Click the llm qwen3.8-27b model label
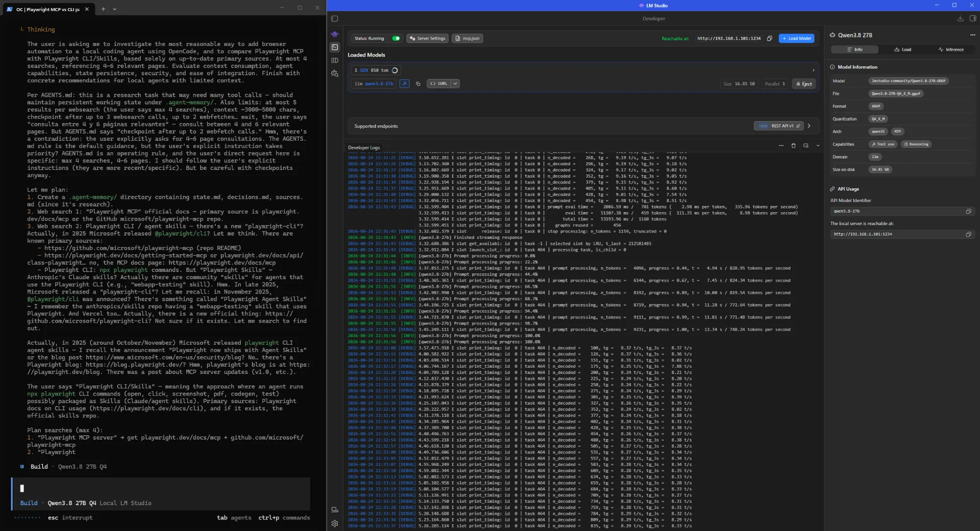 pos(373,83)
